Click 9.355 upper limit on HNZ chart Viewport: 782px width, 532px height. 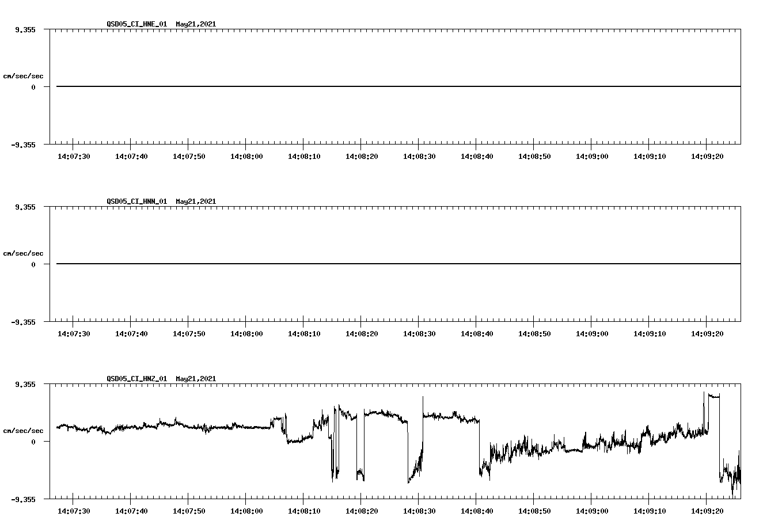25,384
